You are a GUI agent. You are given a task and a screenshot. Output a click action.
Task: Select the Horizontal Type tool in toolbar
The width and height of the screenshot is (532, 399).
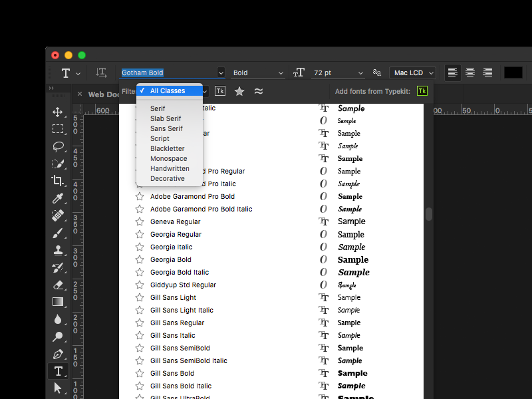tap(58, 371)
